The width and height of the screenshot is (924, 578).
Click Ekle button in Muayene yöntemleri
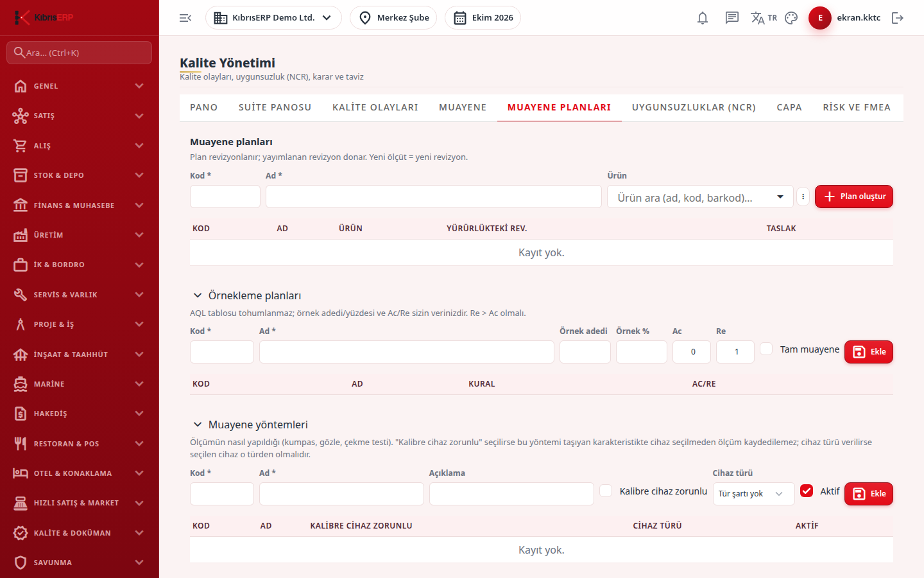(869, 494)
